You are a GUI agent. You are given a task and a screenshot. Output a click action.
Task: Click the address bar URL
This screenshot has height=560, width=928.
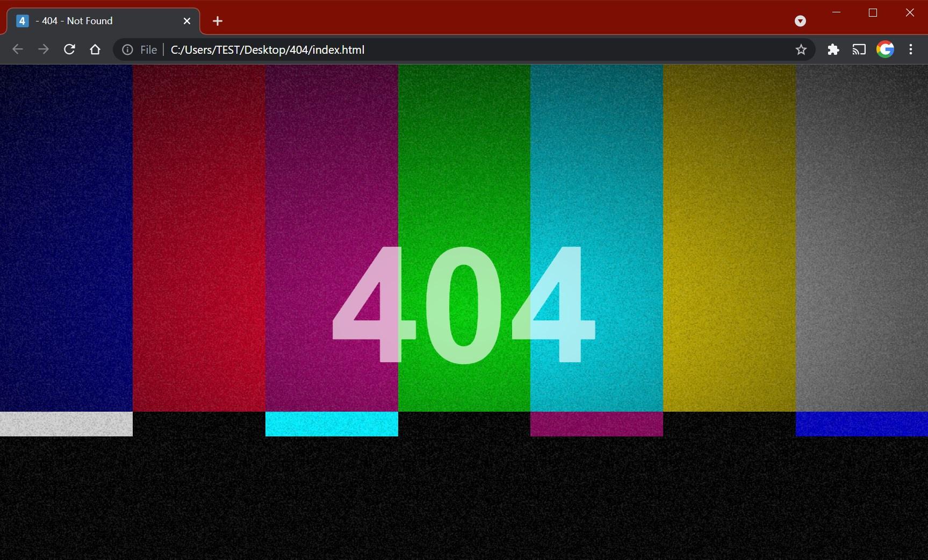pyautogui.click(x=267, y=50)
